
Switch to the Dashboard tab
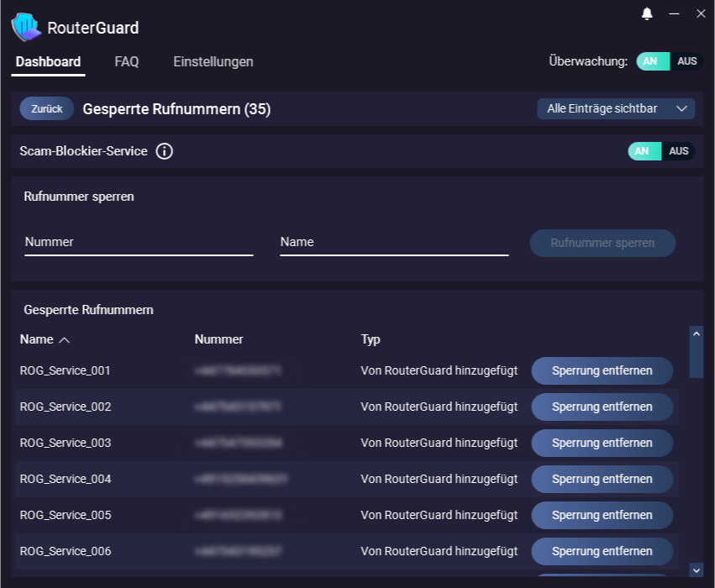tap(48, 61)
